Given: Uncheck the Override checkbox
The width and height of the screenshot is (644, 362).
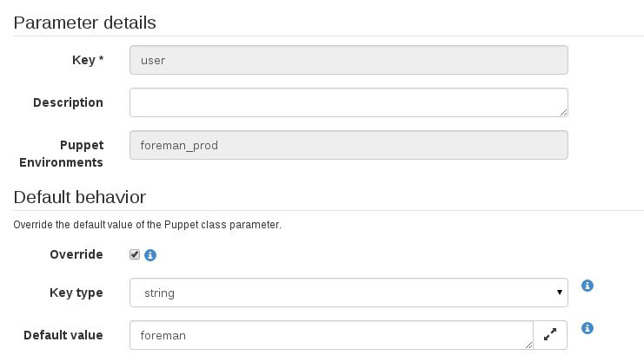Looking at the screenshot, I should 135,254.
